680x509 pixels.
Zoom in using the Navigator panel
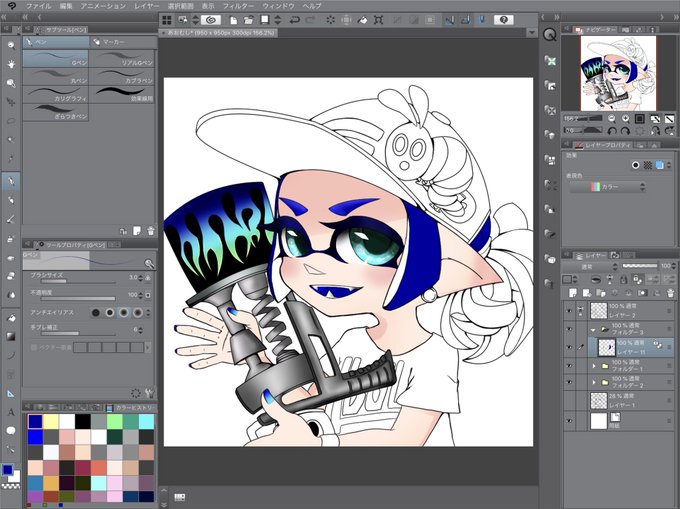[625, 118]
